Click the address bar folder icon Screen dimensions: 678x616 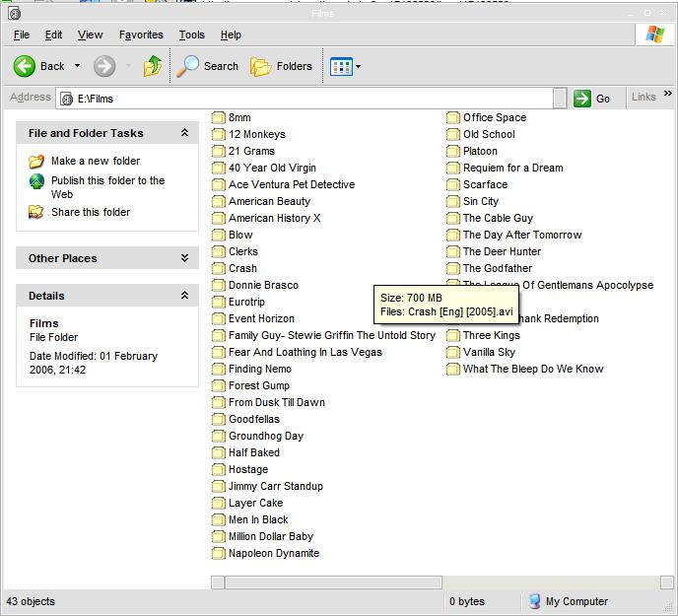(x=67, y=100)
